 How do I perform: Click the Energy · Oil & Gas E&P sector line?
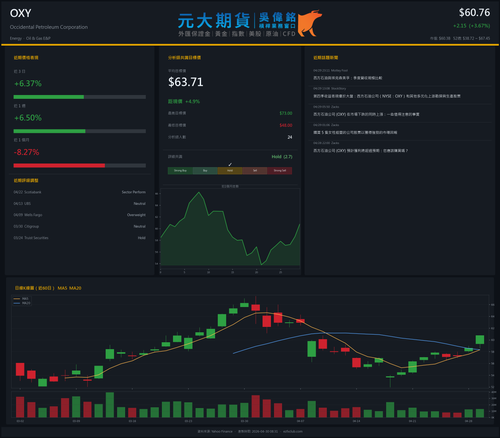click(x=30, y=38)
